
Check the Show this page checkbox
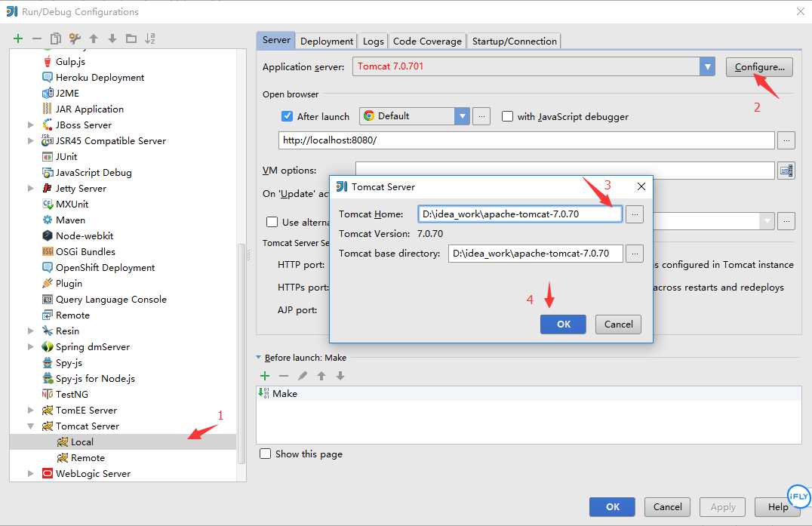click(265, 454)
